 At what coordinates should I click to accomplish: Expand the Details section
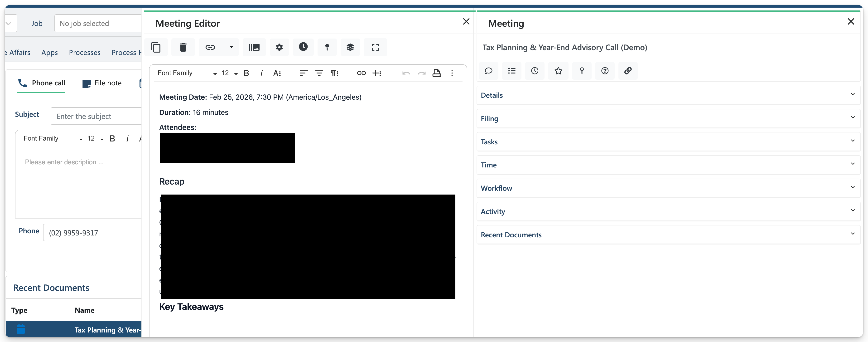point(668,95)
